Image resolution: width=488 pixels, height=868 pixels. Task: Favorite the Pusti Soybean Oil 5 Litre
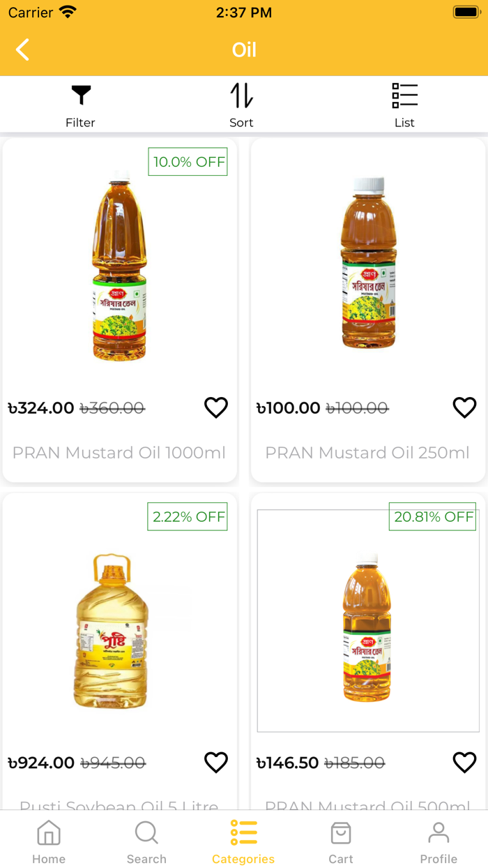pos(216,763)
